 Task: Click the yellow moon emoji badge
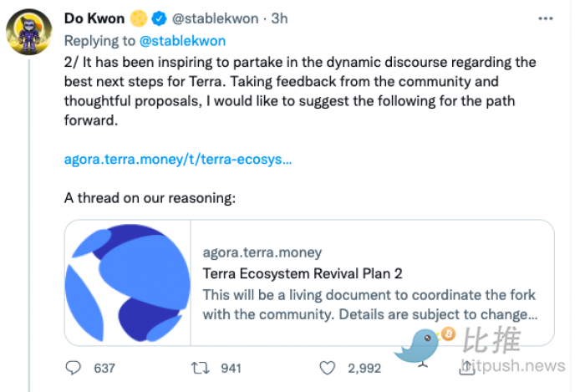139,18
